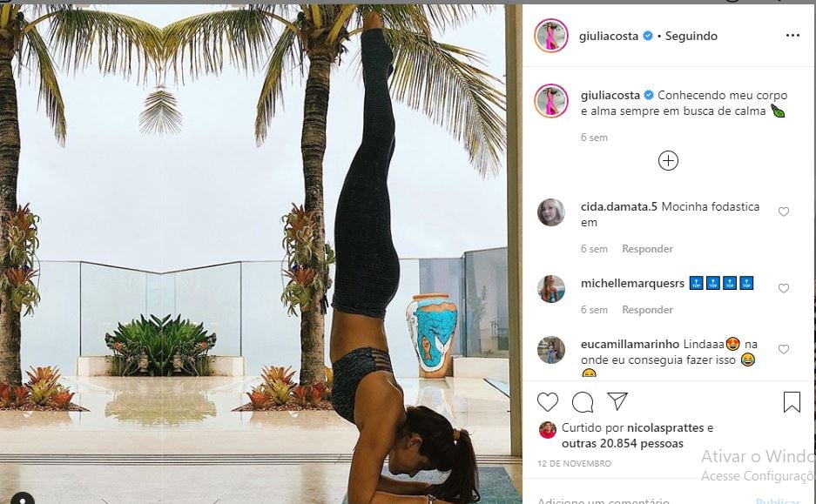Like cida.damata.5's comment
This screenshot has width=816, height=504.
point(783,212)
